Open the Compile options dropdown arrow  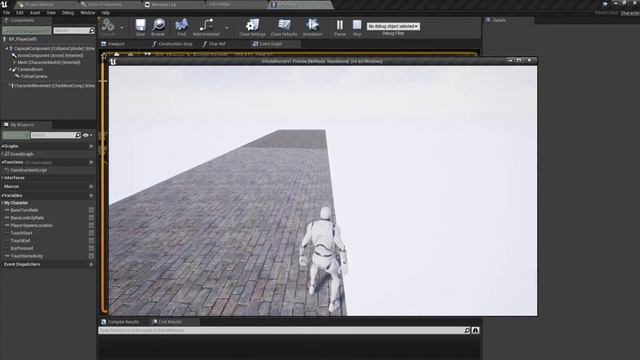click(122, 28)
